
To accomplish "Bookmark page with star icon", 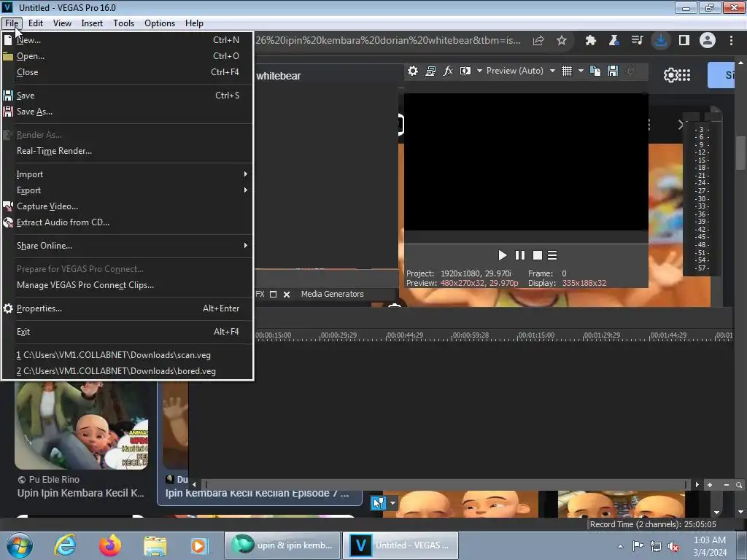I will 562,41.
